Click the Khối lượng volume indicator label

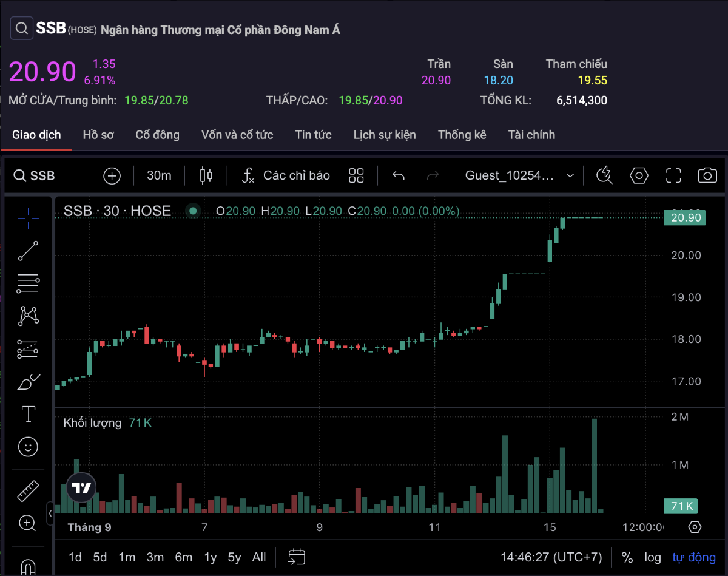(92, 423)
